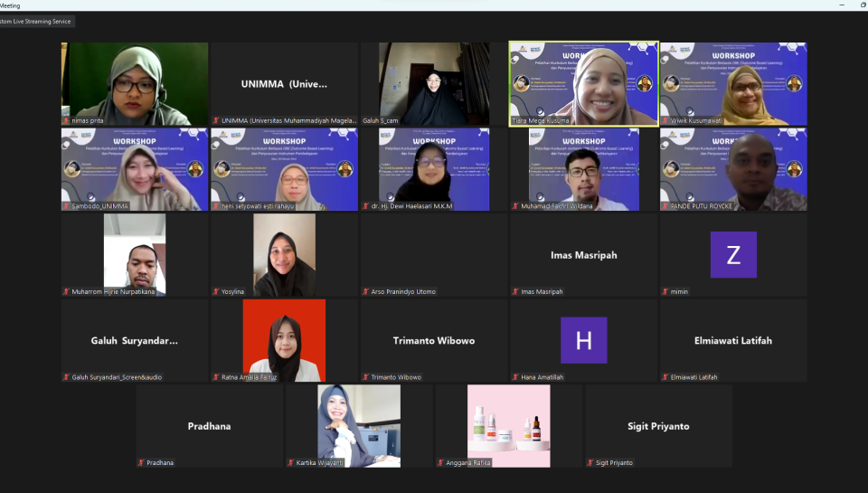This screenshot has width=868, height=493.
Task: Click muted mic icon beside Sambodo_UNIMMA
Action: (x=66, y=206)
